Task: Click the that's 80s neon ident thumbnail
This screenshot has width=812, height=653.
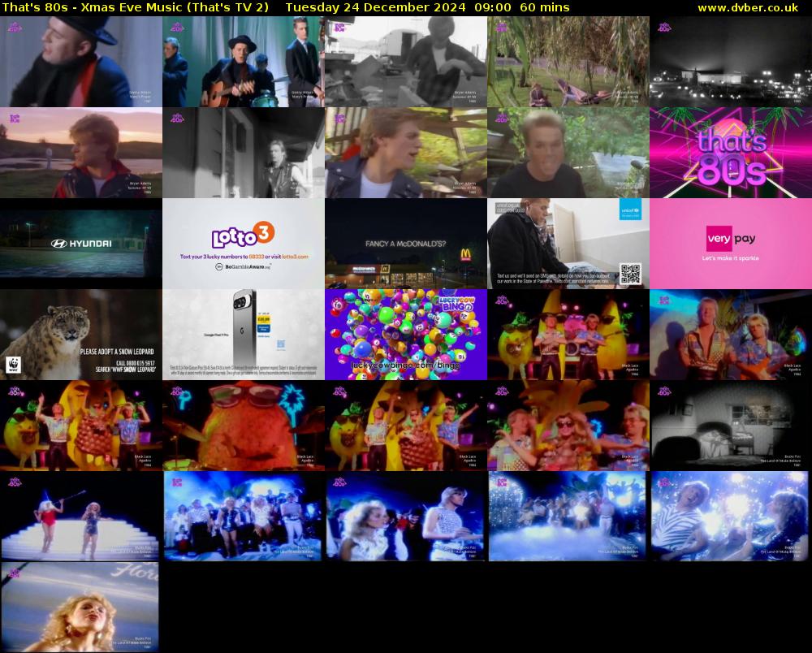Action: click(731, 153)
